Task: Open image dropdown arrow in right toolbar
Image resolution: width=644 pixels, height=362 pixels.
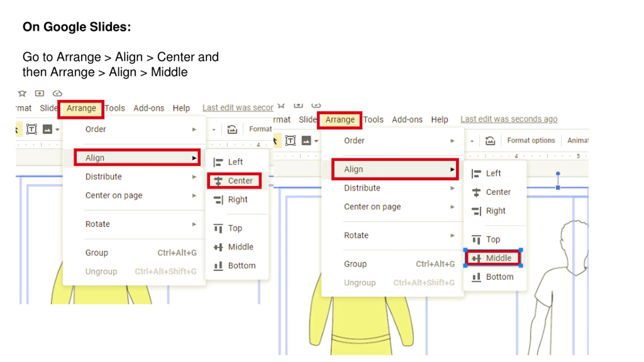Action: [x=316, y=141]
